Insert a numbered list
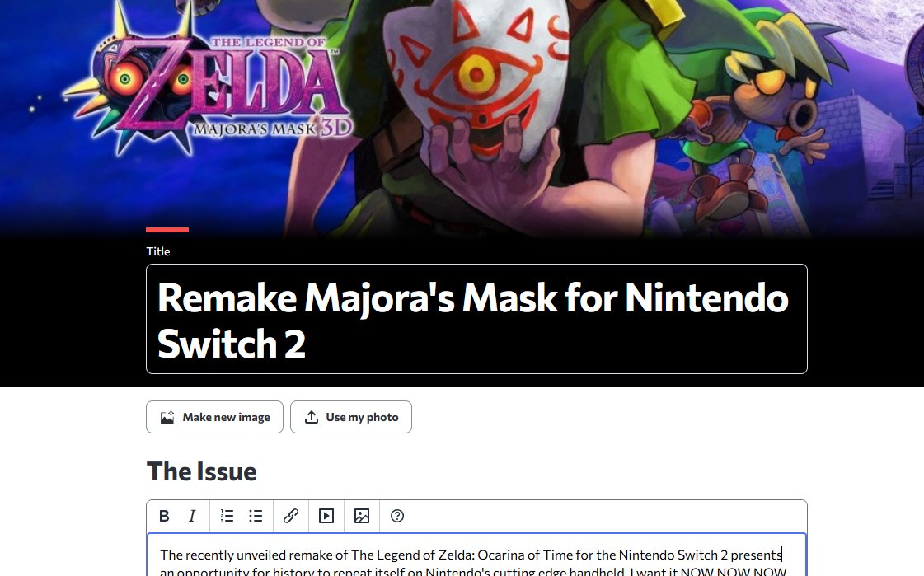 coord(227,516)
